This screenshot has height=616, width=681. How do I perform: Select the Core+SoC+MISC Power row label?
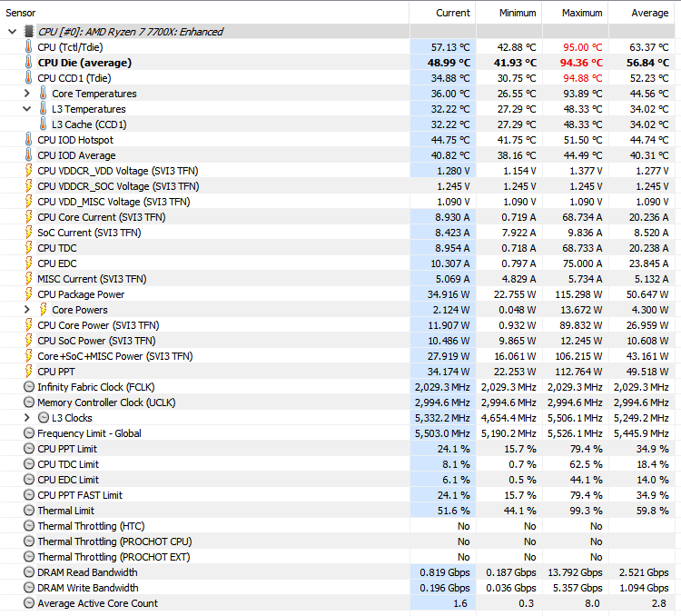(x=115, y=356)
